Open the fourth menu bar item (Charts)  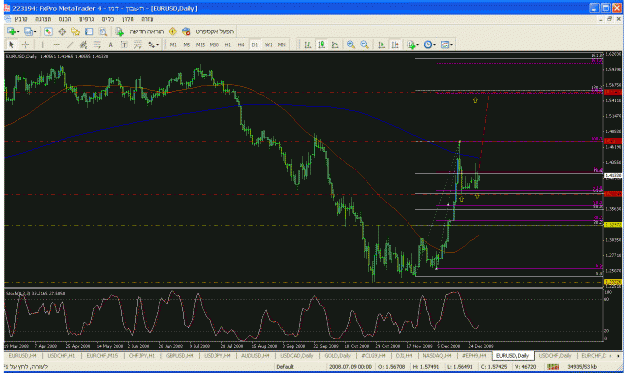[x=86, y=19]
